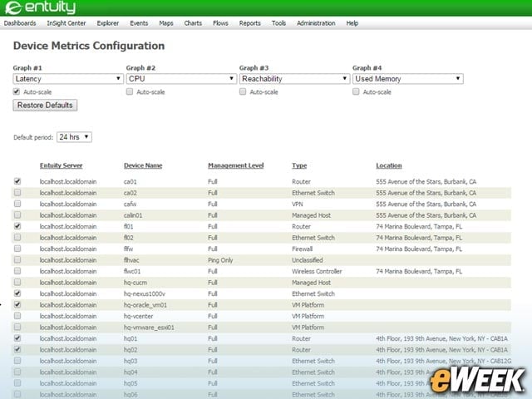Check the calin01 device row checkbox
The image size is (532, 399).
point(17,214)
